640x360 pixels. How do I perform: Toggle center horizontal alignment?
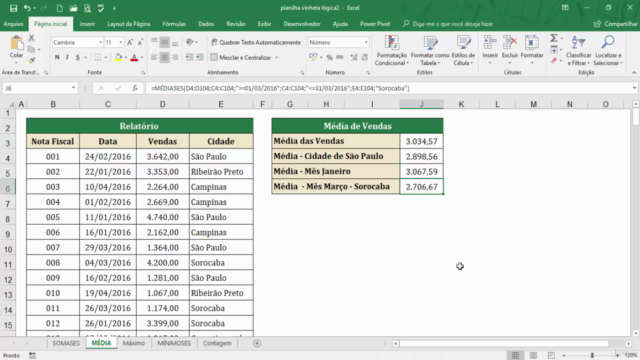click(x=164, y=58)
